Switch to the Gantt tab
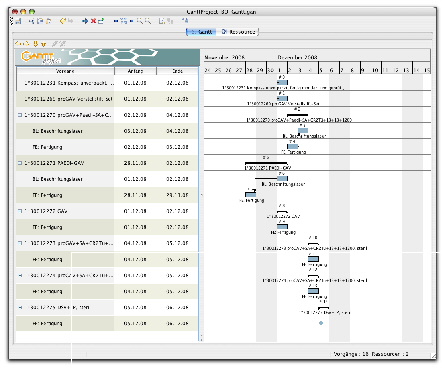 [201, 32]
